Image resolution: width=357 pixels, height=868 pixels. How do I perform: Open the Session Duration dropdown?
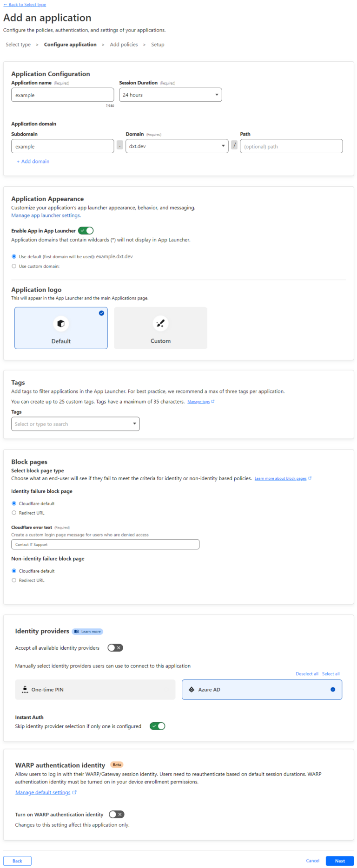tap(170, 94)
